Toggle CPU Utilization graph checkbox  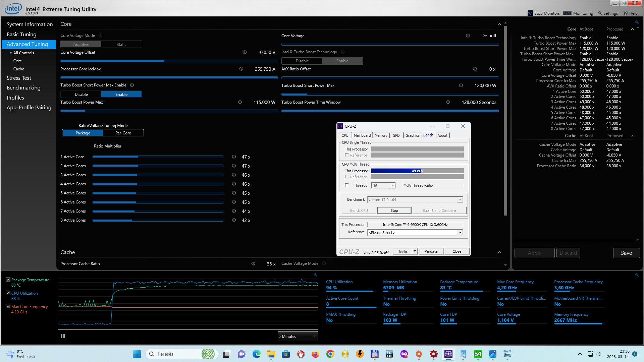(x=8, y=293)
